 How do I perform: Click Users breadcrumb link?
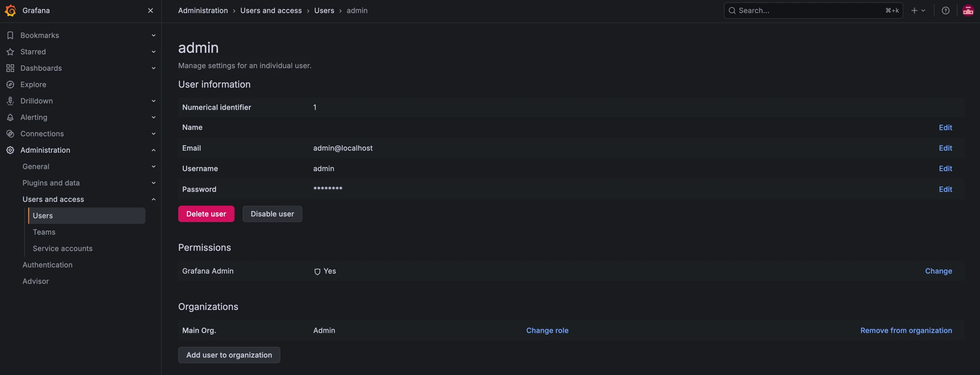click(x=324, y=10)
